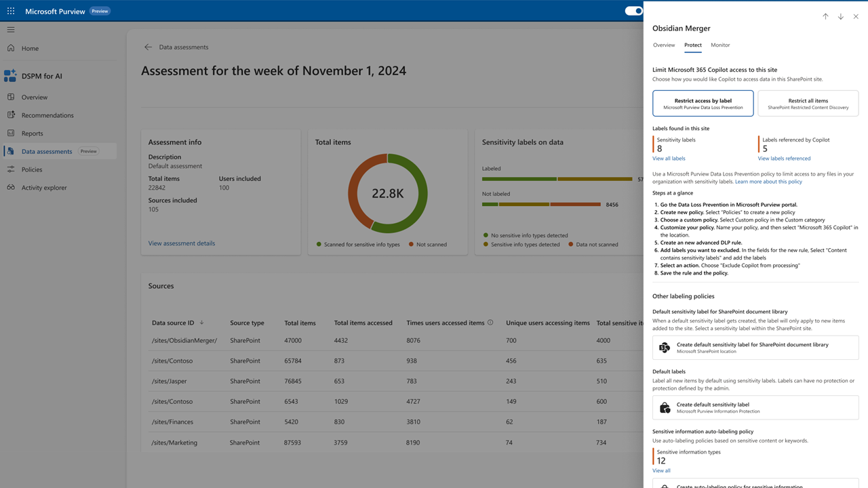The height and width of the screenshot is (488, 868).
Task: Click the 47000 total items cell
Action: pos(293,340)
